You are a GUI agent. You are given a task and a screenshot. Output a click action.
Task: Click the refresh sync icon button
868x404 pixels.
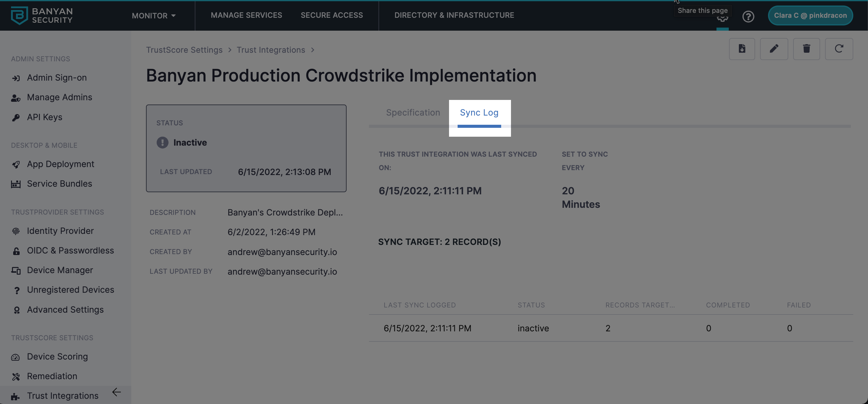(839, 49)
